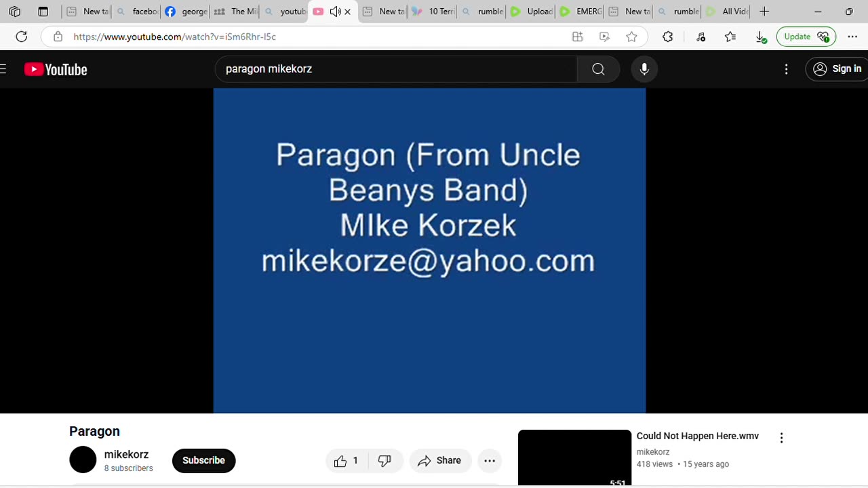
Task: Switch to the 'facebo' search tab
Action: 136,12
